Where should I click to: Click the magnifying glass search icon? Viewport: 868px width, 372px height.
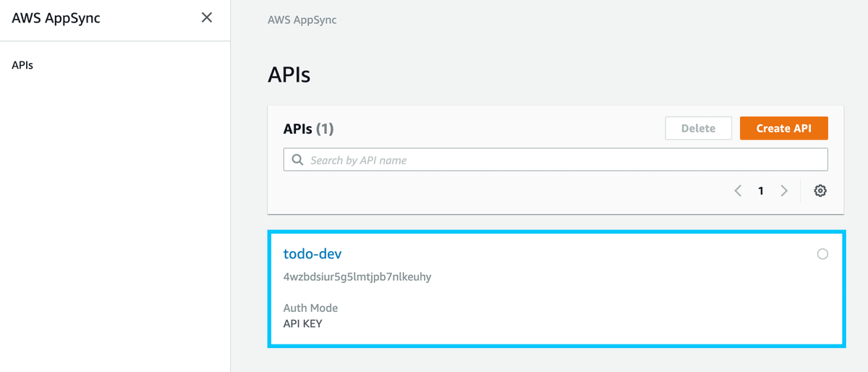(x=297, y=160)
